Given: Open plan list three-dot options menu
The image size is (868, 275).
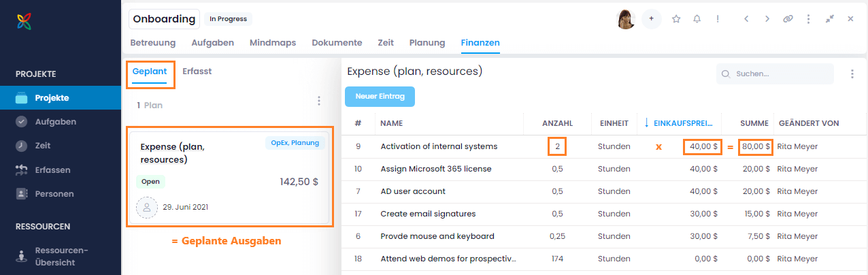Looking at the screenshot, I should [x=319, y=101].
